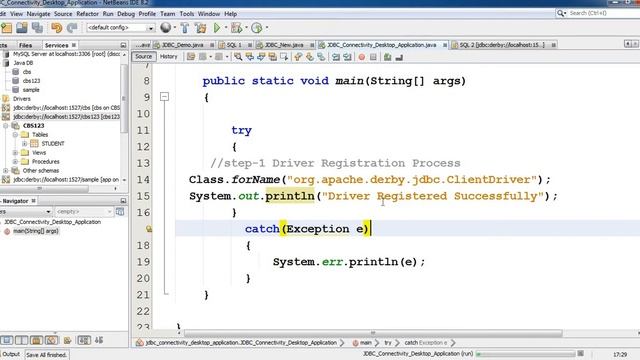Image resolution: width=640 pixels, height=360 pixels.
Task: Open the Profile Project dropdown arrow
Action: (x=267, y=28)
